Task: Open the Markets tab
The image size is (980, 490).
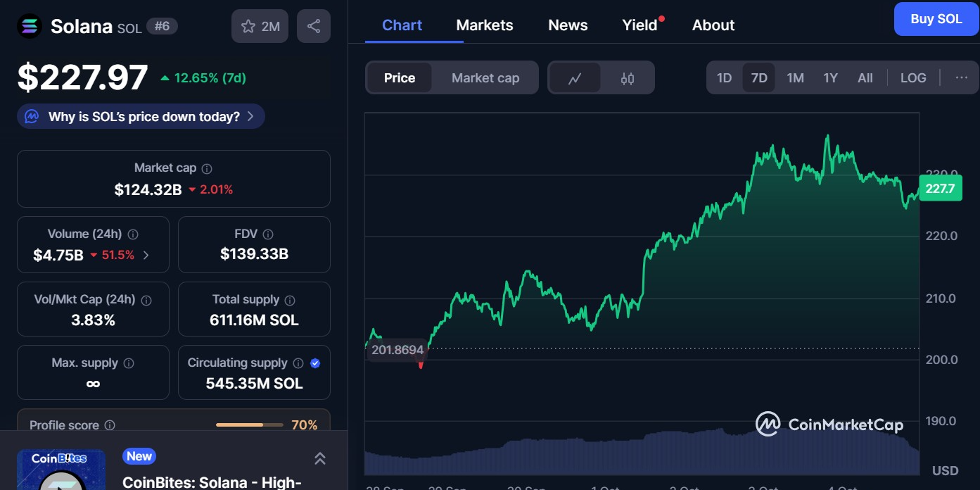Action: tap(485, 25)
